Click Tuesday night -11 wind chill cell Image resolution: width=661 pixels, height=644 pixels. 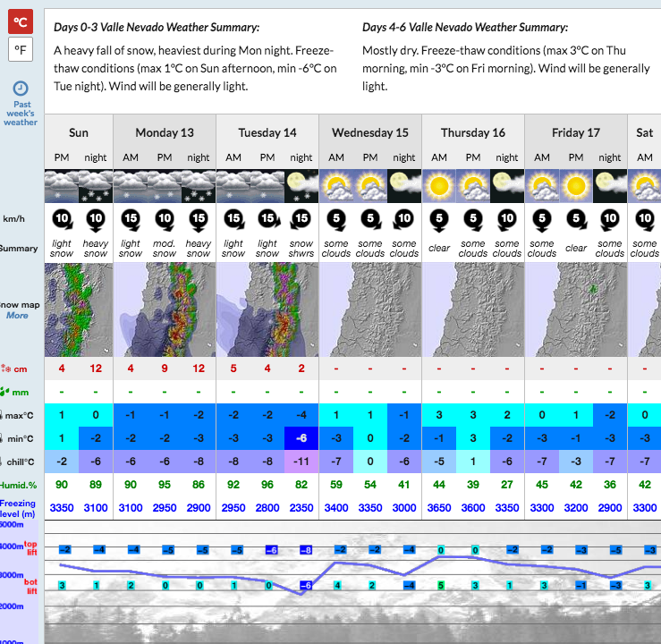(301, 462)
